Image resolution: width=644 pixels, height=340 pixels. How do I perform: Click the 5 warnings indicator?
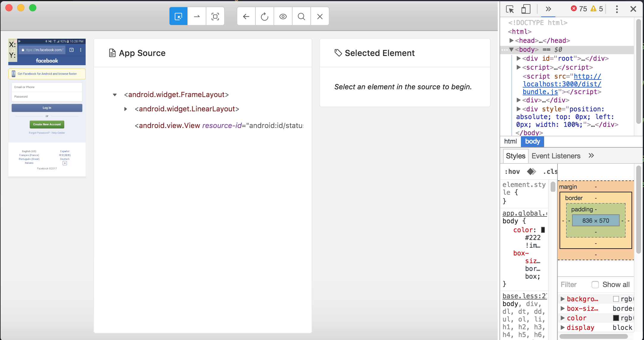point(597,9)
